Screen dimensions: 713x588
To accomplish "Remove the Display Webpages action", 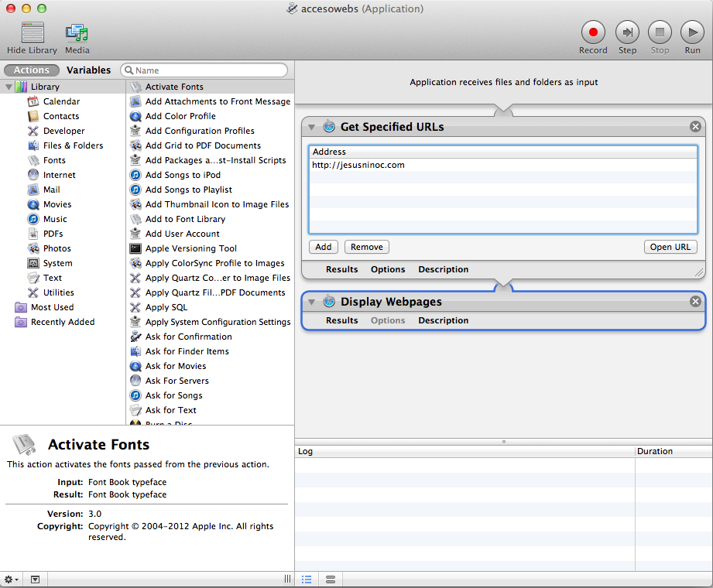I will [x=695, y=302].
